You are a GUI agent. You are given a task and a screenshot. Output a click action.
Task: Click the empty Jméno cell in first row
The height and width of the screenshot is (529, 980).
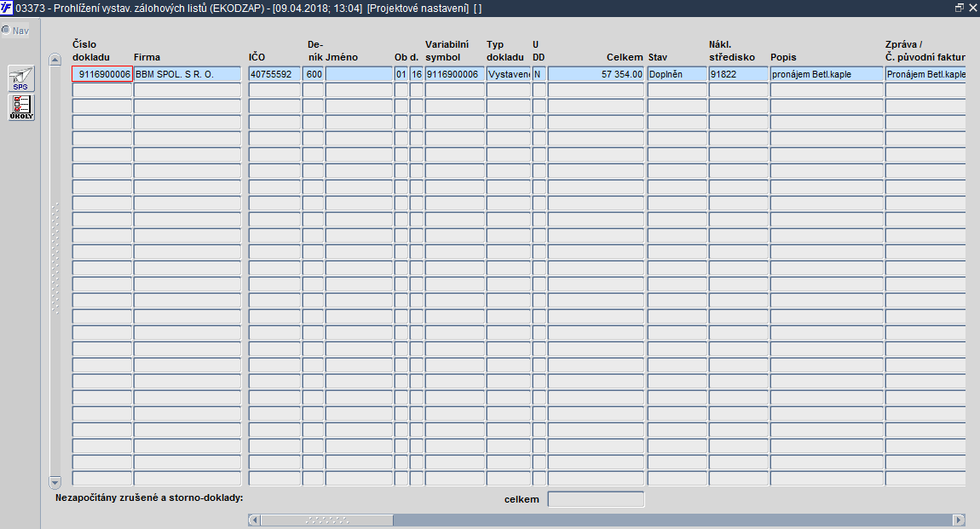tap(359, 74)
